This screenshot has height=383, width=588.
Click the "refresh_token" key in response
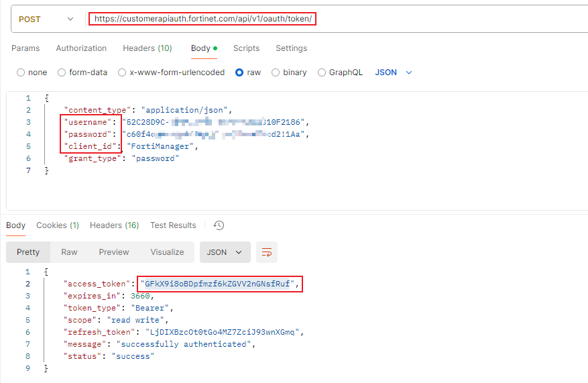coord(99,332)
